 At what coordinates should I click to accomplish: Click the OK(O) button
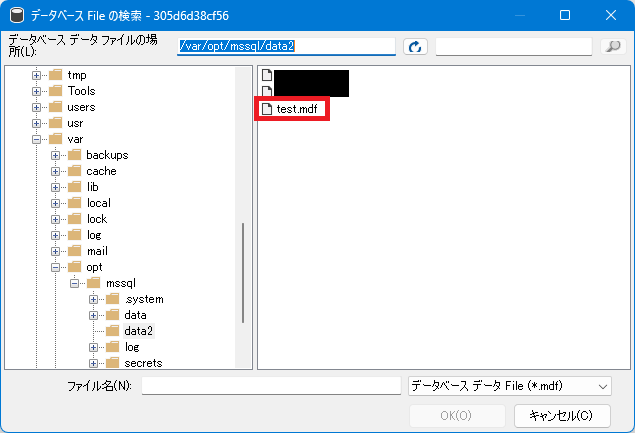click(457, 416)
